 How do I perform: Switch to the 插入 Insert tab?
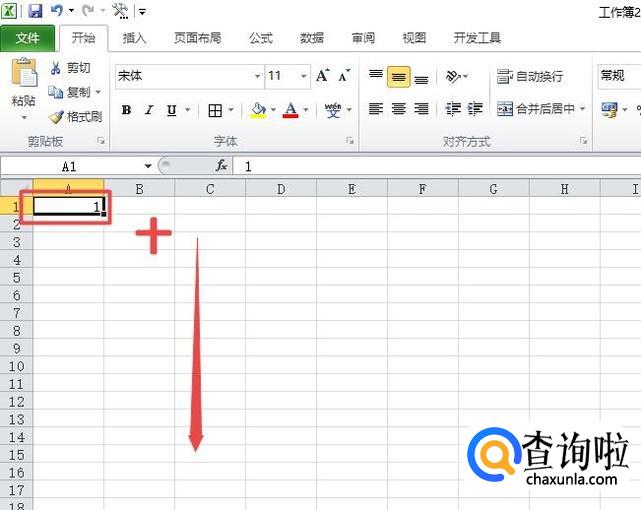tap(134, 38)
